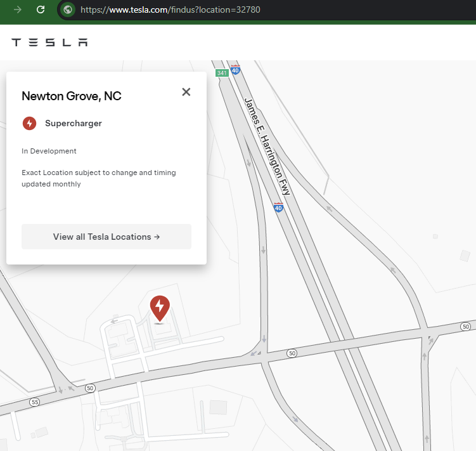Reload the page with refresh icon

pyautogui.click(x=41, y=10)
